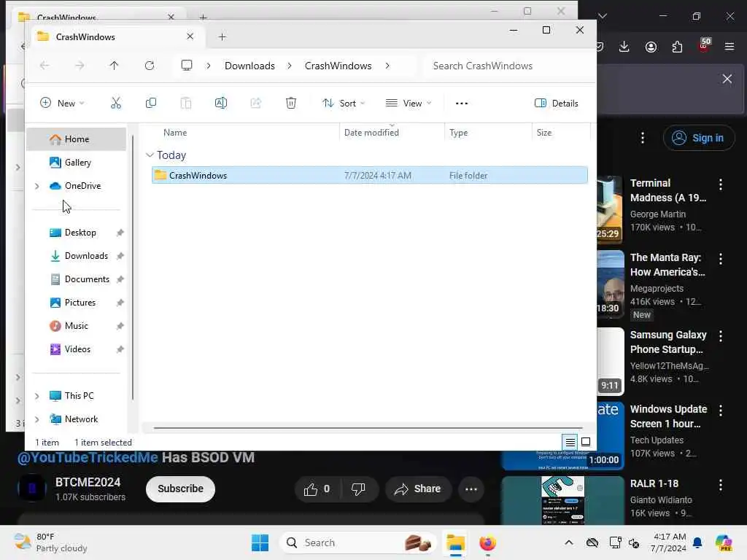Open File Explorer from the taskbar
The height and width of the screenshot is (560, 747).
tap(455, 542)
